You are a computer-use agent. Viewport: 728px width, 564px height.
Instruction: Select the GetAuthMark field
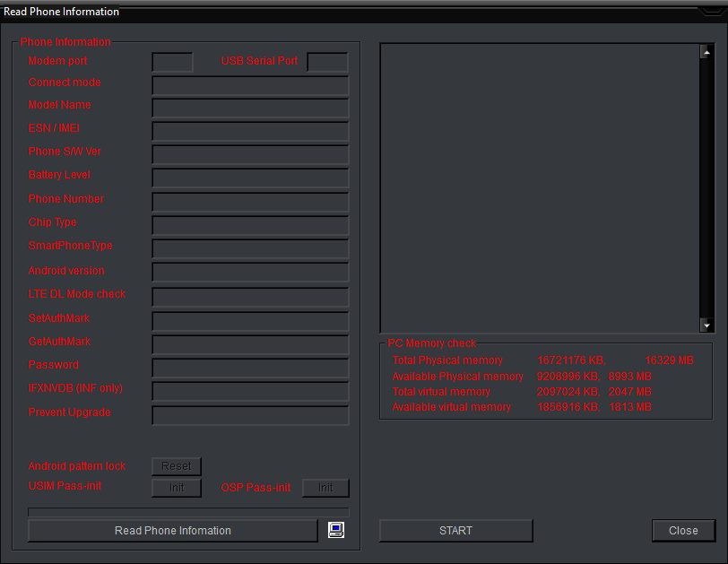point(250,344)
